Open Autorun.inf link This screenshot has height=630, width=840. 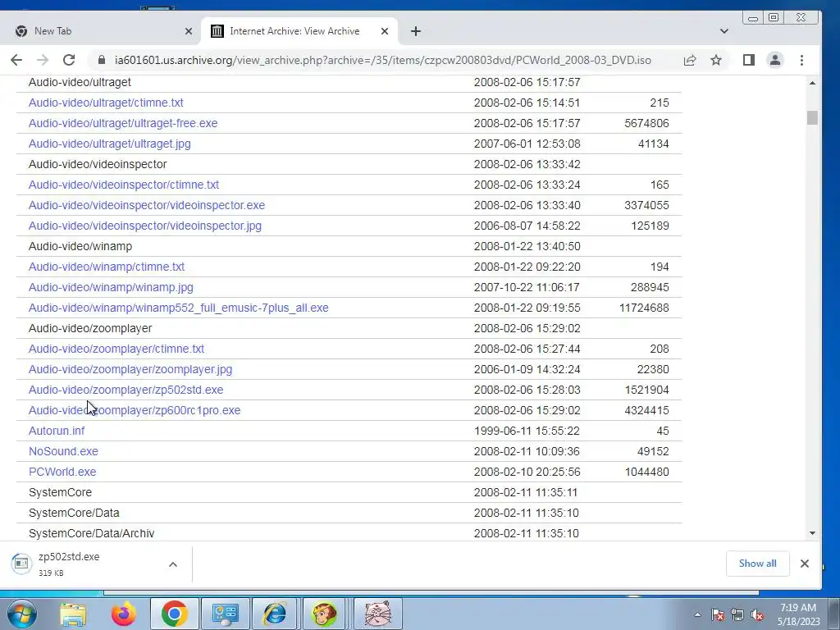pyautogui.click(x=57, y=431)
